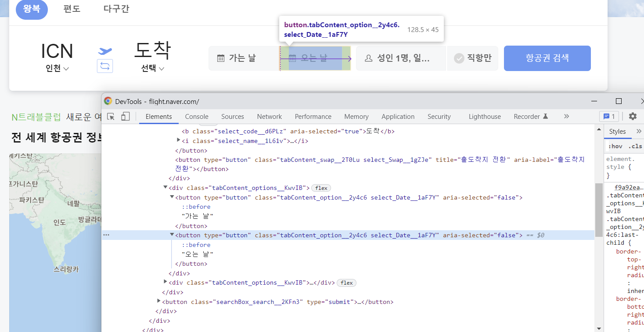The image size is (644, 332).
Task: Click the airplane icon between airports
Action: pyautogui.click(x=105, y=51)
